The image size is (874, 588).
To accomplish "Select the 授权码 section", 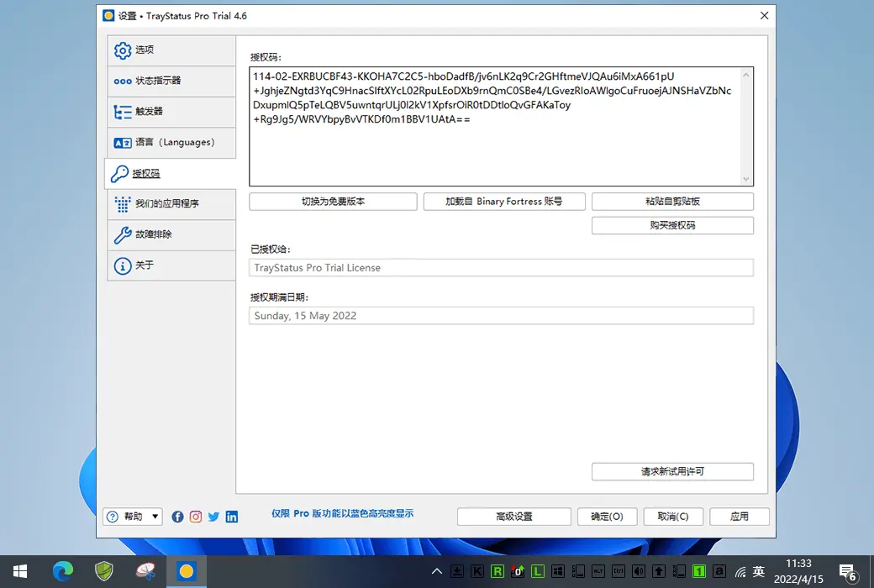I will pyautogui.click(x=170, y=173).
